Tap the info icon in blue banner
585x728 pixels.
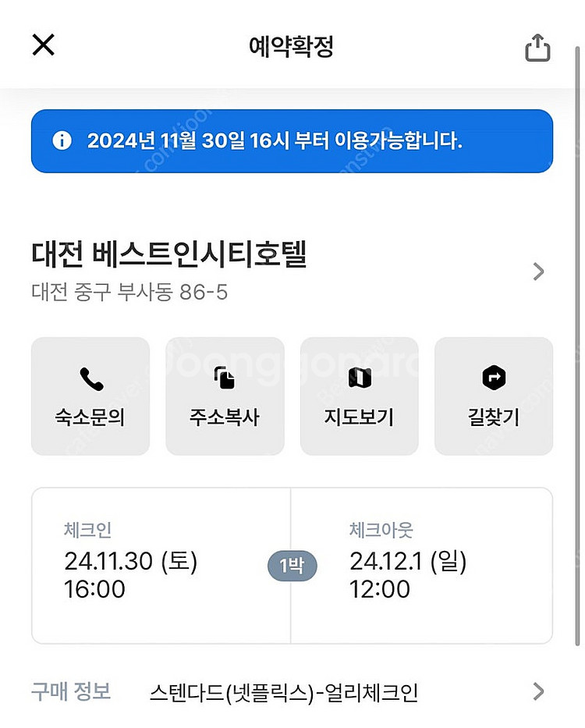(62, 140)
